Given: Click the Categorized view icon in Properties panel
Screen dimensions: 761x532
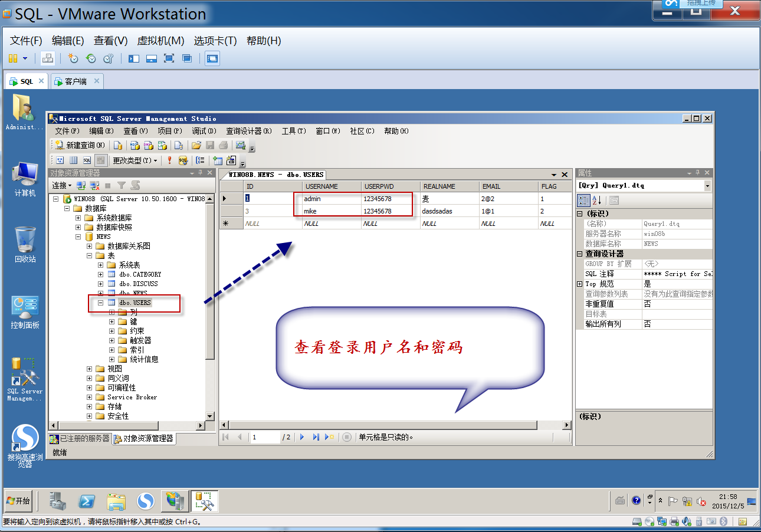Looking at the screenshot, I should (x=583, y=200).
